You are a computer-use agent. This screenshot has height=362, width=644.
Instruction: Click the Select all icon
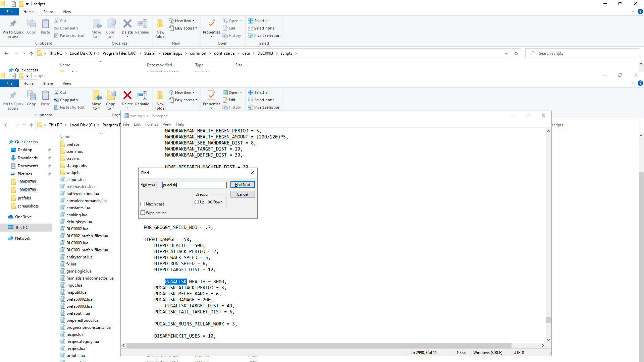(x=251, y=21)
